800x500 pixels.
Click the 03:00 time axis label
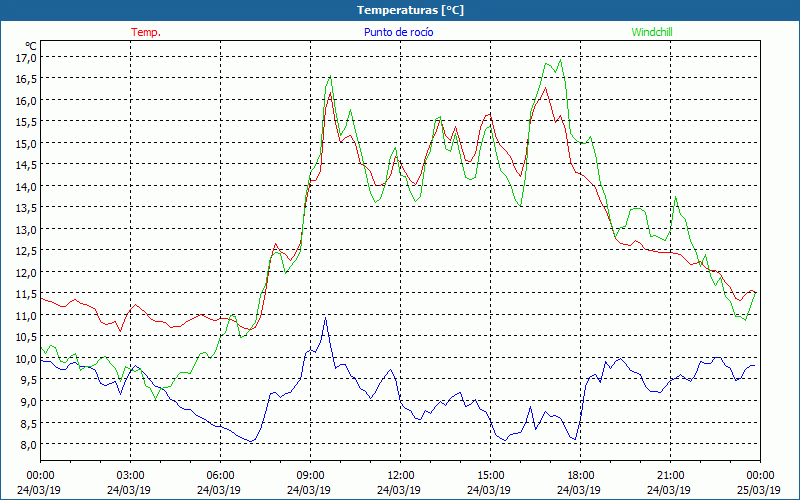coord(131,476)
